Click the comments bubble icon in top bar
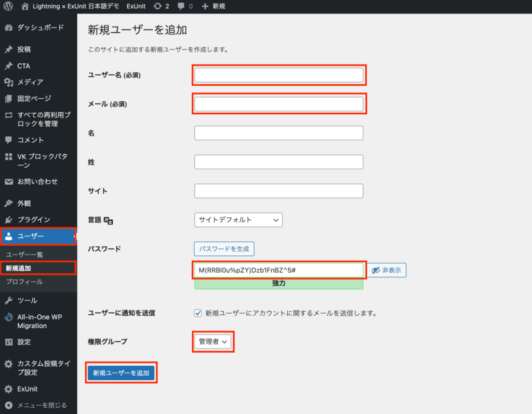This screenshot has height=414, width=532. click(181, 7)
